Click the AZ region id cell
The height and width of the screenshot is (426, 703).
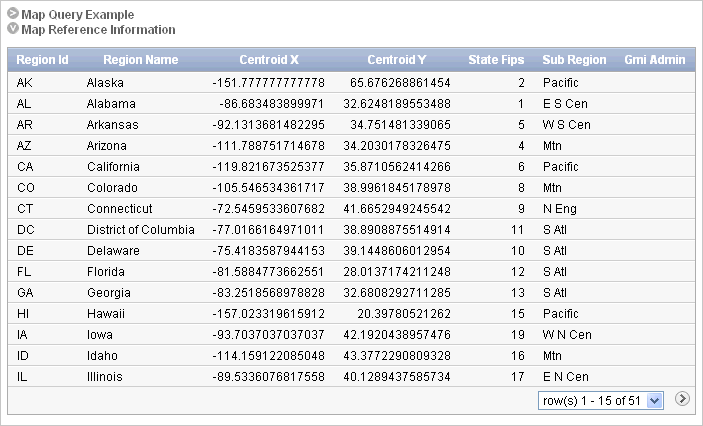point(24,146)
